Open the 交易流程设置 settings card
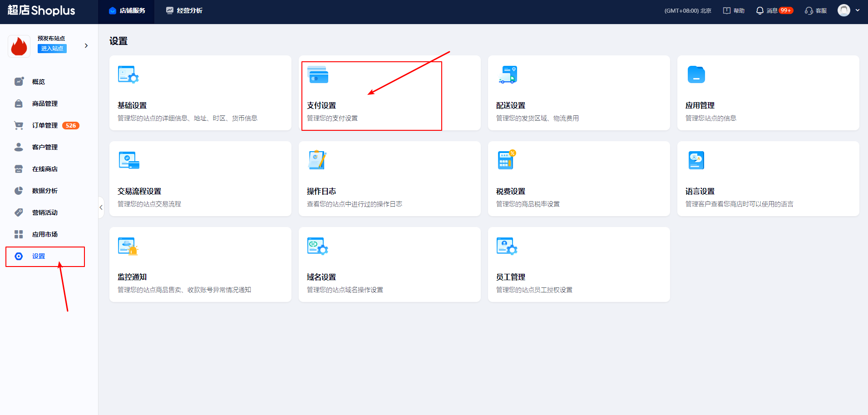 (200, 178)
